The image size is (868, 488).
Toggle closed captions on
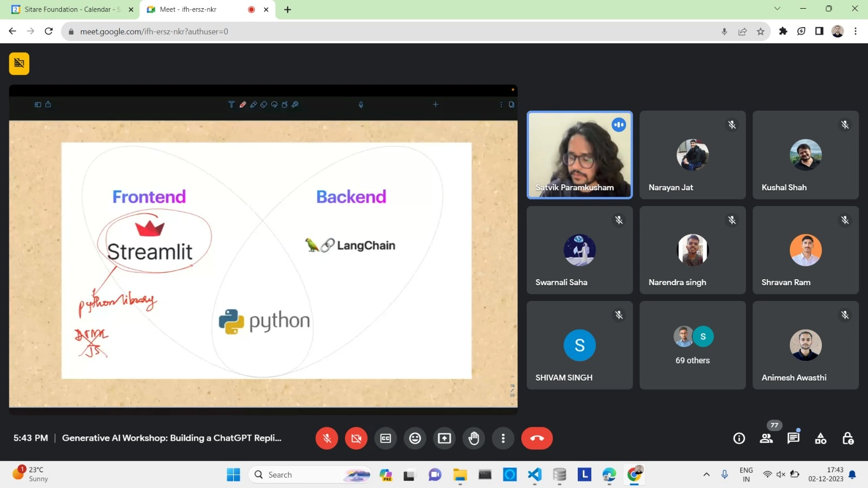(x=386, y=438)
